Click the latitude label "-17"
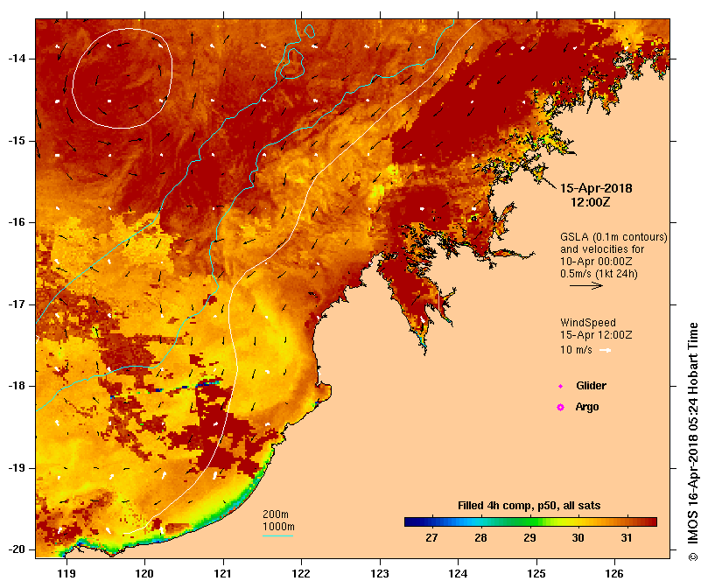The width and height of the screenshot is (708, 588). 17,304
